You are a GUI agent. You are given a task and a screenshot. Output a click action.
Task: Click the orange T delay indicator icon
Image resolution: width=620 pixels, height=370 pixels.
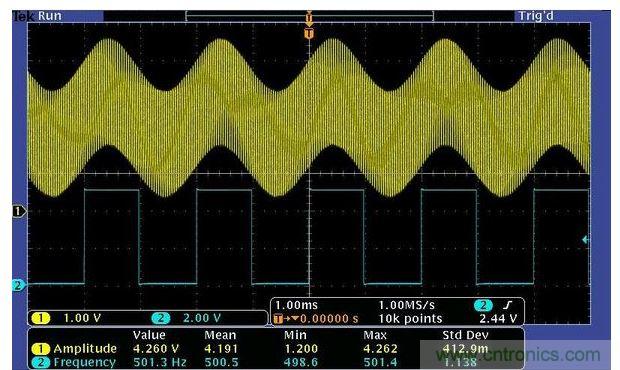[x=278, y=318]
